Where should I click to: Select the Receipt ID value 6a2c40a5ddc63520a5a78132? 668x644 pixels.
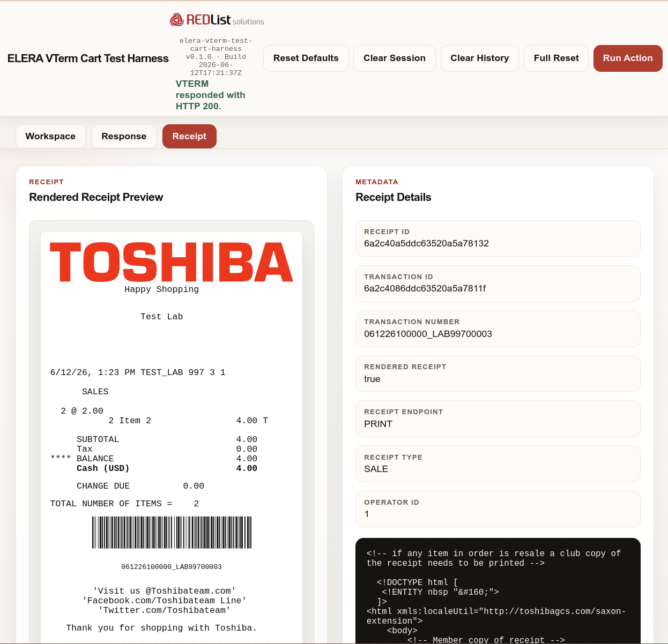[426, 243]
